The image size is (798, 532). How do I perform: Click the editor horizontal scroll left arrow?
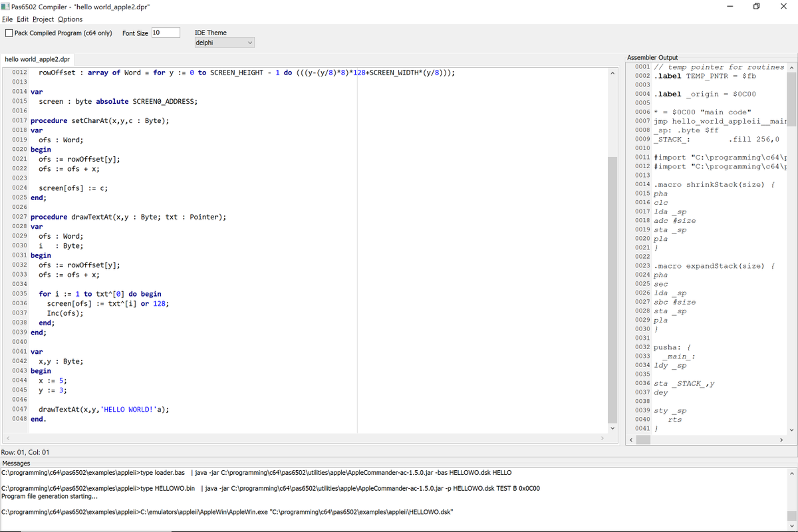[x=7, y=439]
